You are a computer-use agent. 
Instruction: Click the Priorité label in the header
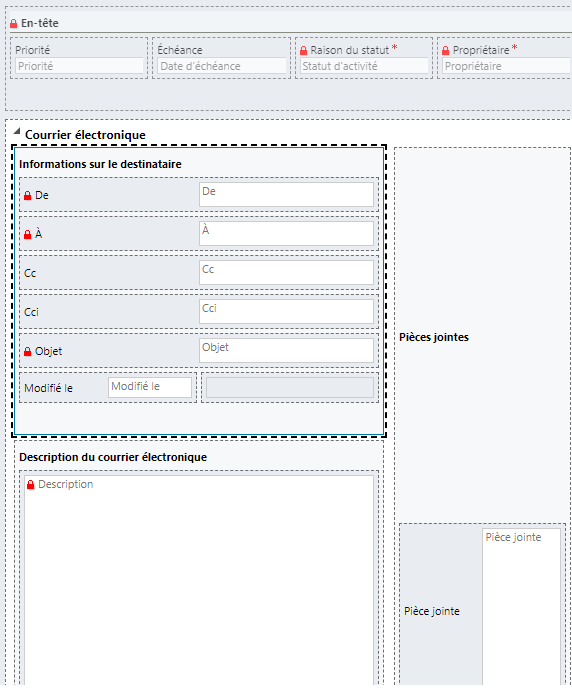pyautogui.click(x=33, y=50)
